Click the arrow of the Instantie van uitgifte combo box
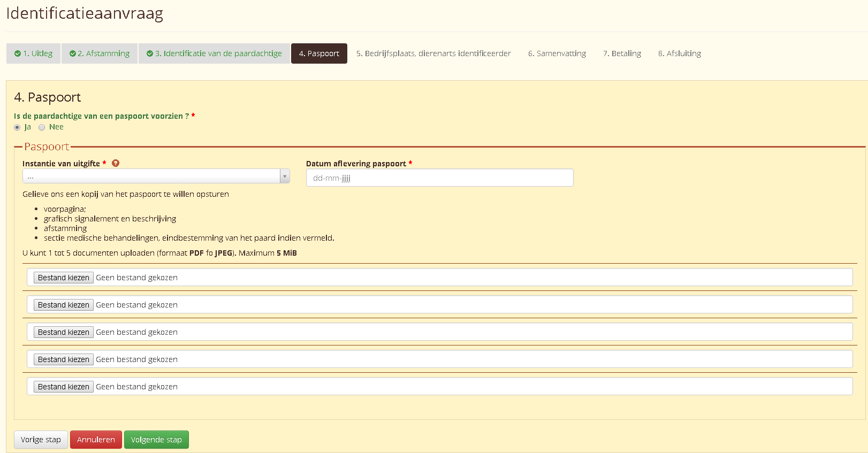The width and height of the screenshot is (868, 453). (285, 176)
